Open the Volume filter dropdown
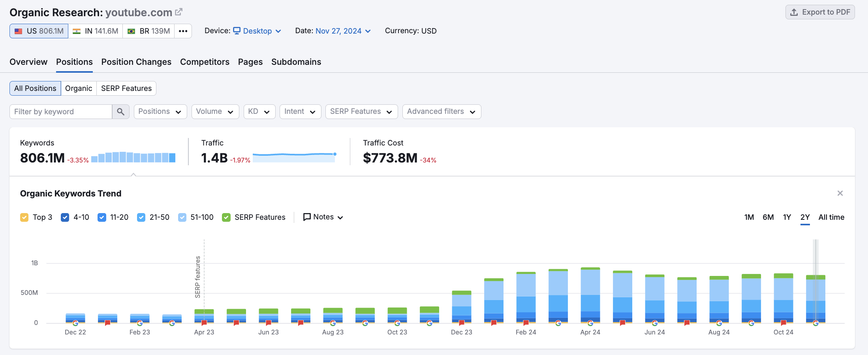Screen dimensions: 868x355 tap(215, 111)
